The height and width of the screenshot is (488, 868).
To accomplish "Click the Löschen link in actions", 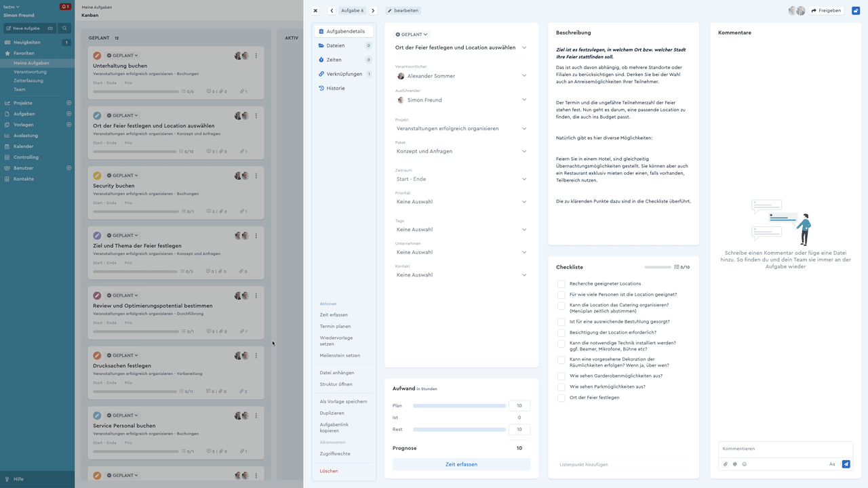I will coord(329,471).
